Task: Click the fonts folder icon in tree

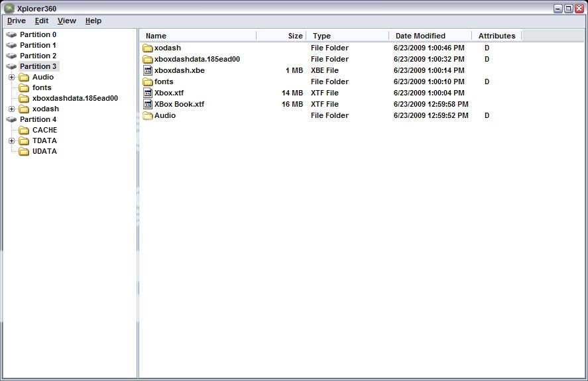Action: pyautogui.click(x=24, y=87)
